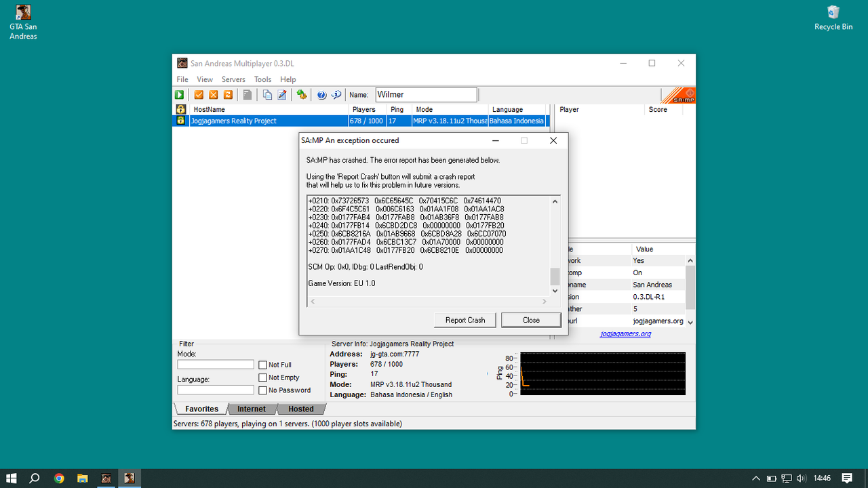Click the Mode filter input field
Viewport: 868px width, 488px height.
(x=216, y=365)
